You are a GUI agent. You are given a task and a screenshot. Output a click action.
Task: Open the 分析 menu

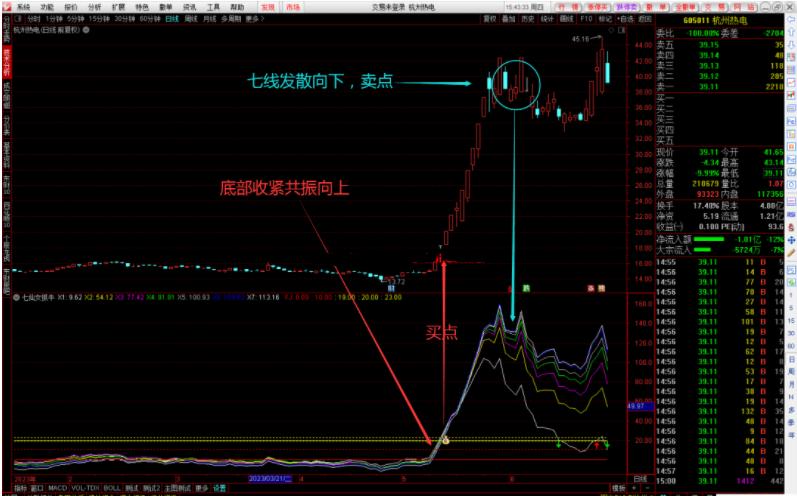[x=95, y=7]
